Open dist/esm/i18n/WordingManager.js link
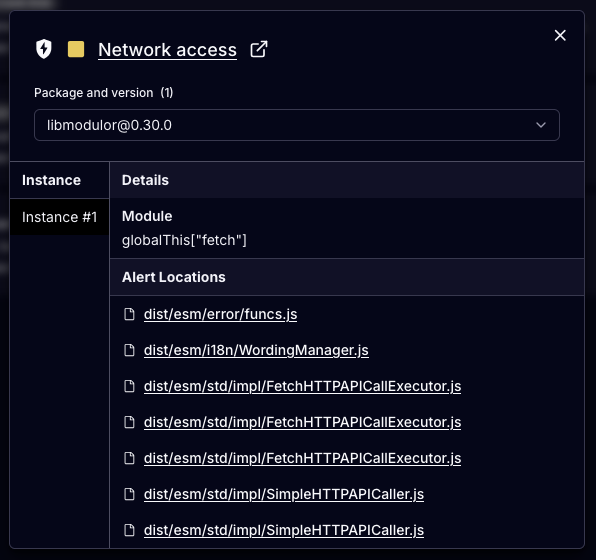 [x=256, y=350]
